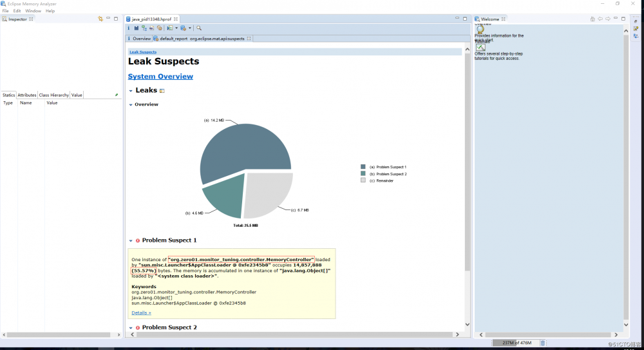Click the Type column header in Inspector
The width and height of the screenshot is (644, 350).
point(8,103)
